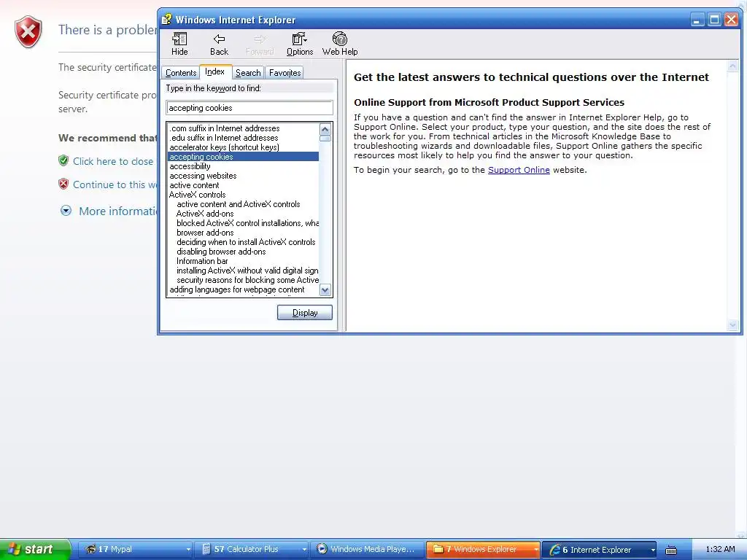Screen dimensions: 747x560
Task: Click index list scroll up arrow
Action: [x=325, y=129]
